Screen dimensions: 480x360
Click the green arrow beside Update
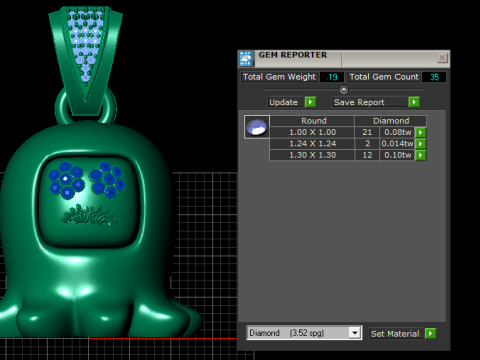310,102
